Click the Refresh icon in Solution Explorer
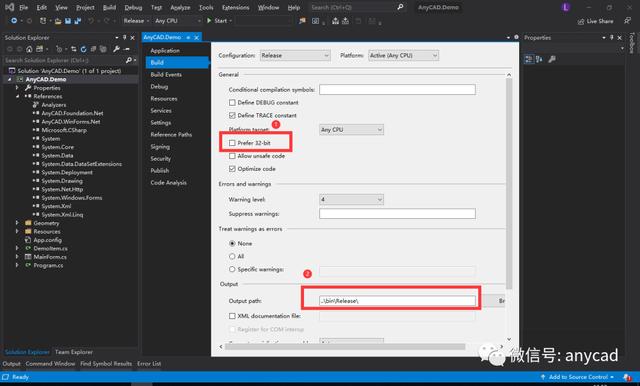The width and height of the screenshot is (640, 386). pyautogui.click(x=83, y=49)
